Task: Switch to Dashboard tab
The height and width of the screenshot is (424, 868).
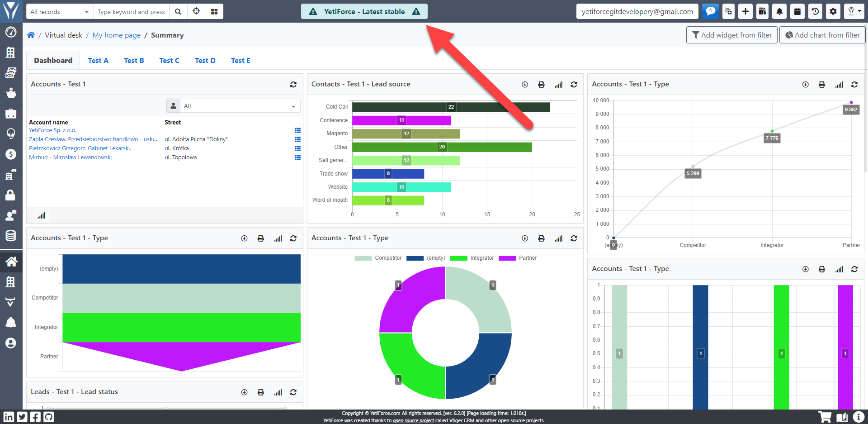Action: 53,61
